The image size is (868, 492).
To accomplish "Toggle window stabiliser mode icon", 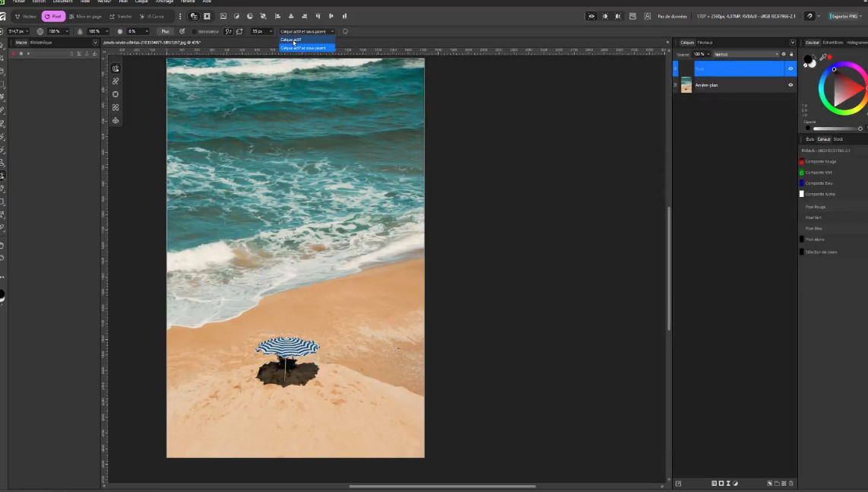I will point(239,32).
